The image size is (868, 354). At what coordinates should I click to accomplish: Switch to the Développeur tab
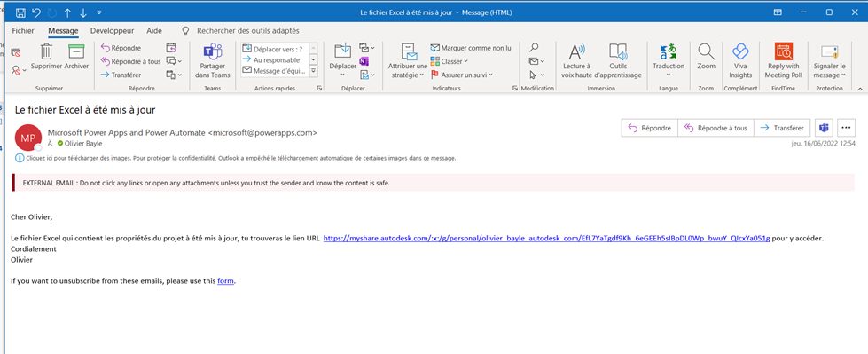[113, 31]
